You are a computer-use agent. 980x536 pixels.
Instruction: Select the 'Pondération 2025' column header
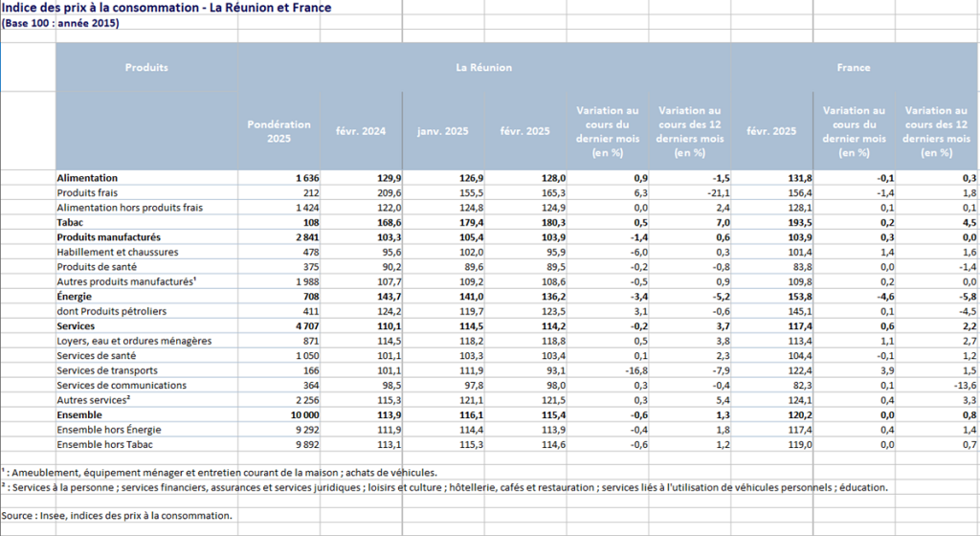click(278, 131)
